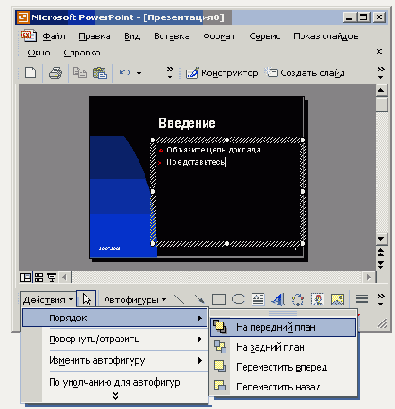Click the vertical scrollbar down arrow
Screen dimensions: 395x409
(381, 238)
